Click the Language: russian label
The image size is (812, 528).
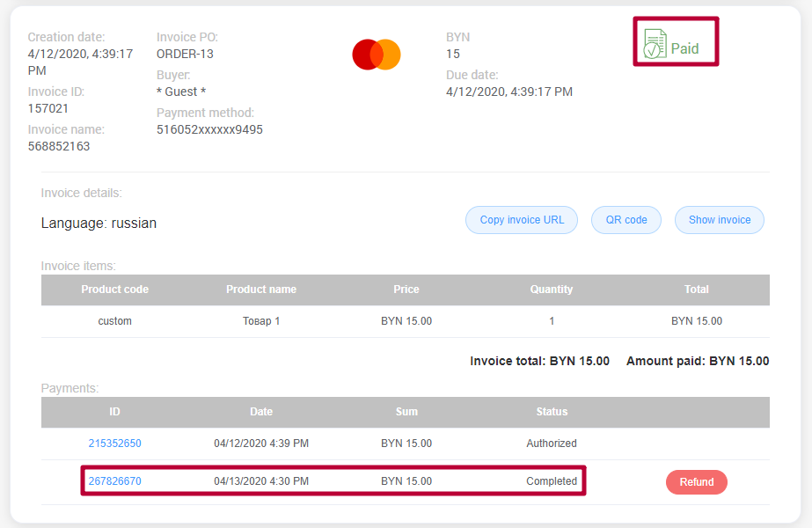coord(98,224)
